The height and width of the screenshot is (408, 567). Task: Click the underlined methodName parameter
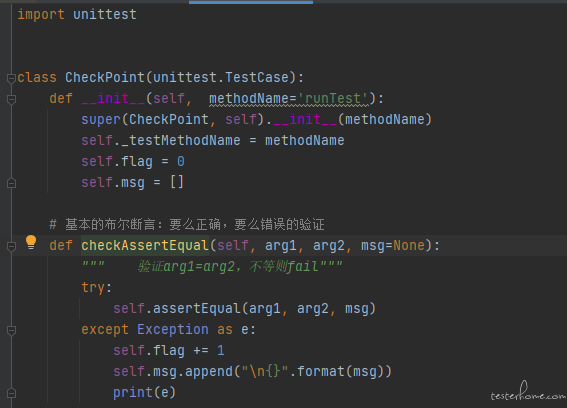tap(248, 98)
